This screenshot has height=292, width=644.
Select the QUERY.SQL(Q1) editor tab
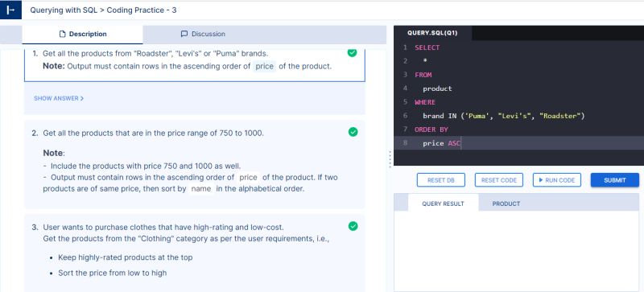432,33
